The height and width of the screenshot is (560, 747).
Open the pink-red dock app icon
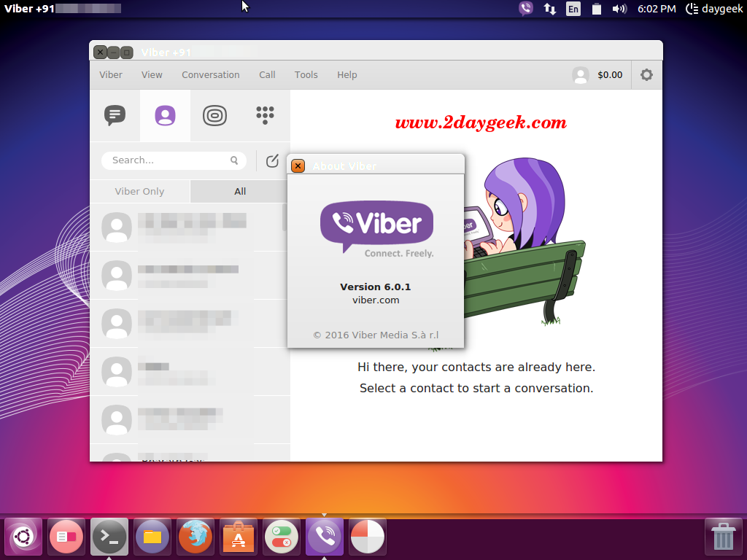point(66,537)
